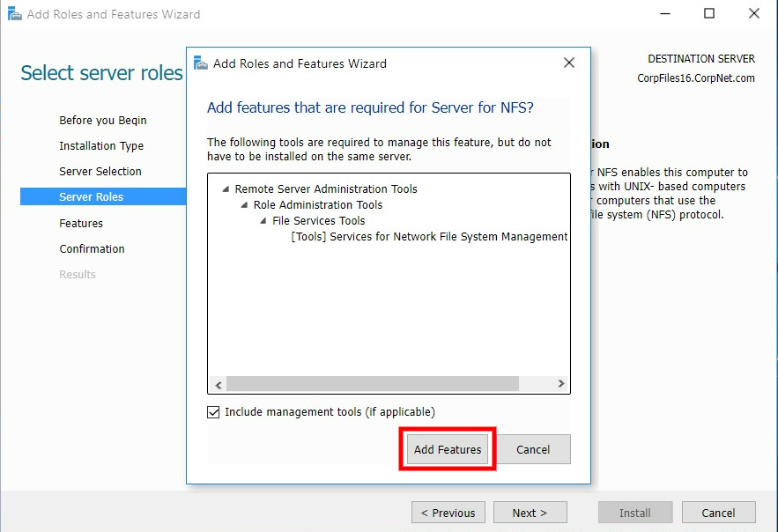Close the features dialog with the X

click(568, 63)
